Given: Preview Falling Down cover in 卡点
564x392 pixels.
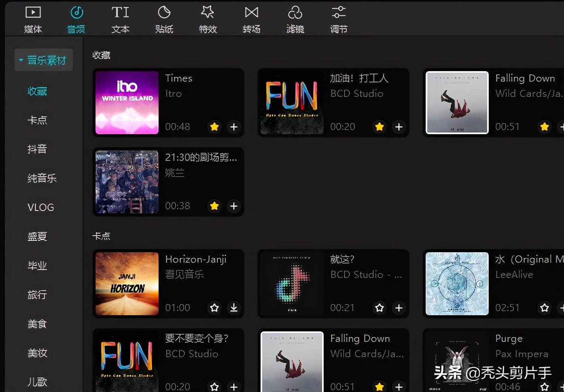Looking at the screenshot, I should tap(292, 362).
